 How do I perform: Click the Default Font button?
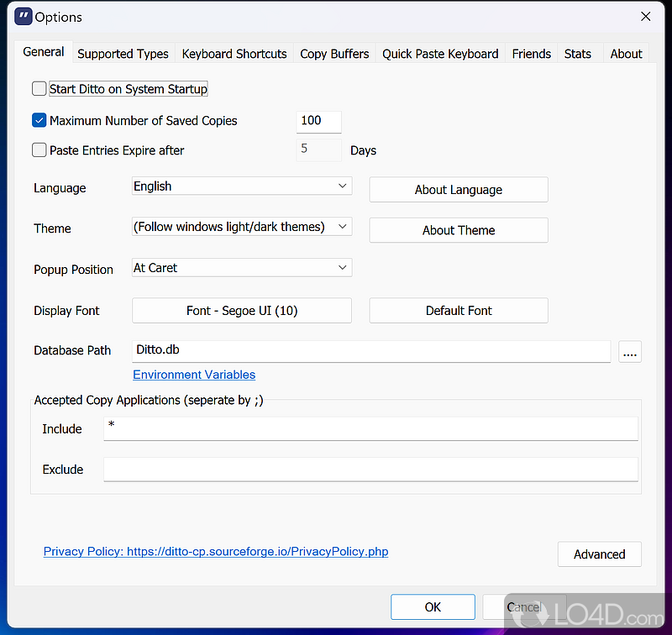[458, 310]
